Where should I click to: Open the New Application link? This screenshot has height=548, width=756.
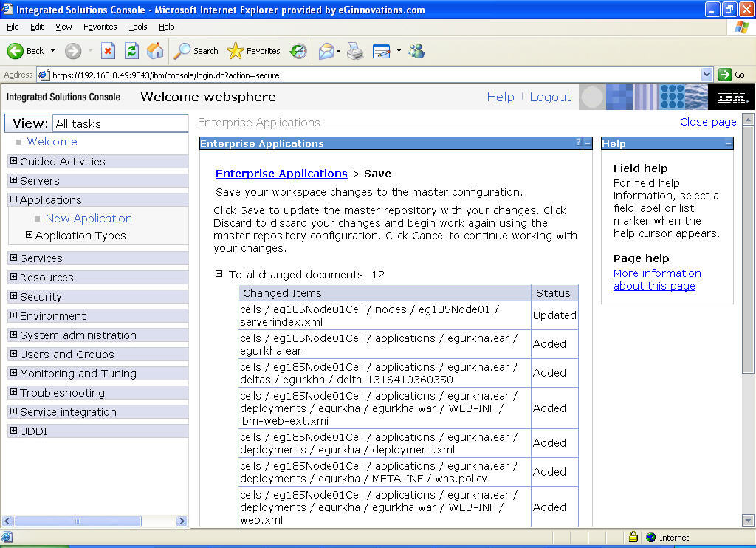89,219
